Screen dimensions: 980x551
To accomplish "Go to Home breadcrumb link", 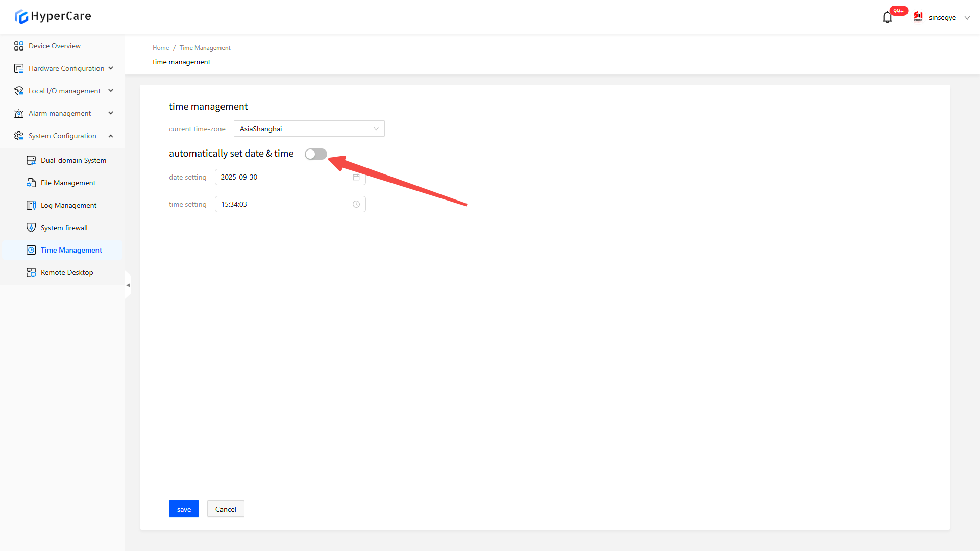I will pos(160,48).
